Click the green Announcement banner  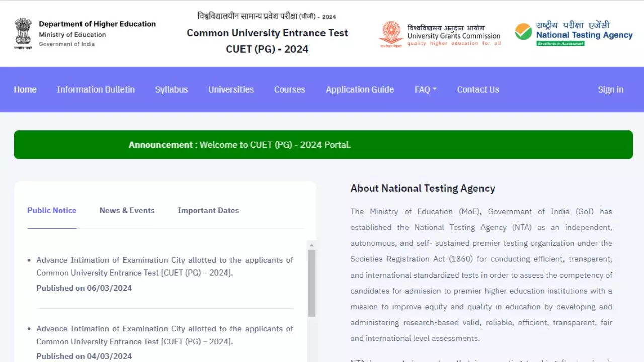323,145
